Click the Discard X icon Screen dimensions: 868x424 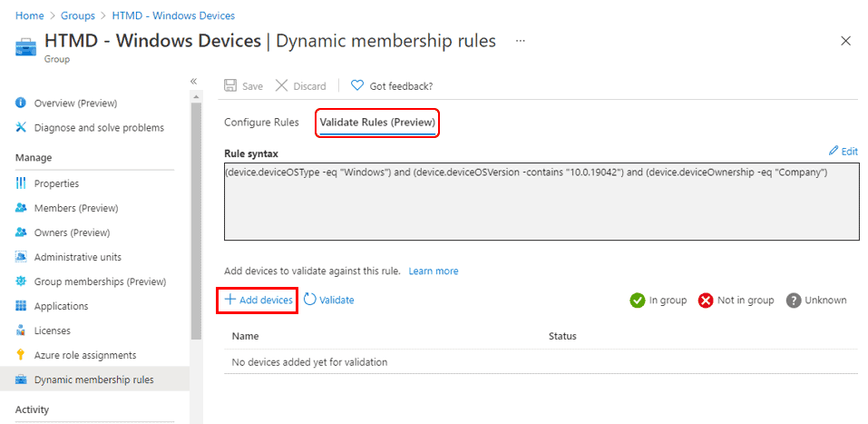point(282,86)
